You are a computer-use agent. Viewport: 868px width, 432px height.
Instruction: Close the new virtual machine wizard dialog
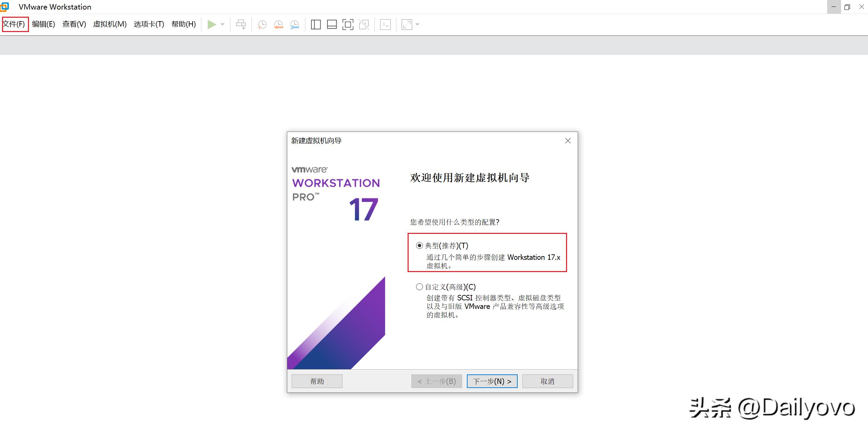(x=567, y=140)
